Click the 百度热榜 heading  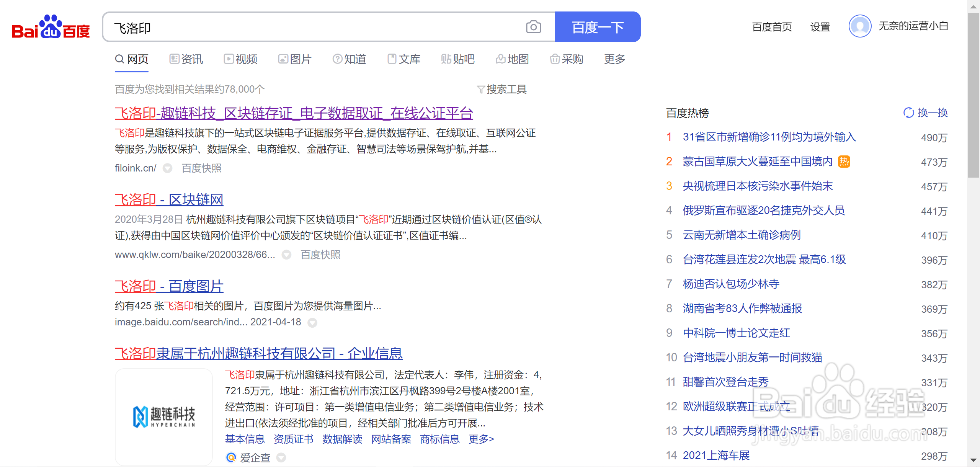688,113
